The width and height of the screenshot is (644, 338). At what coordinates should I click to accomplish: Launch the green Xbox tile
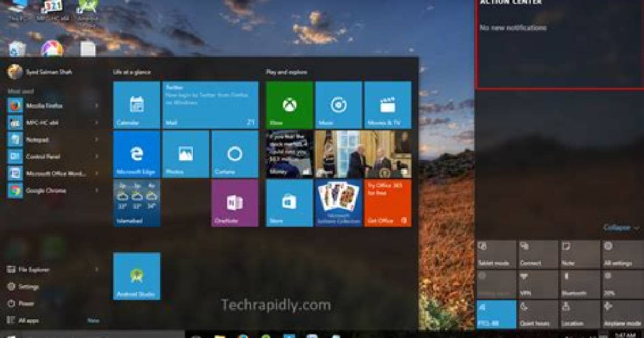(290, 105)
